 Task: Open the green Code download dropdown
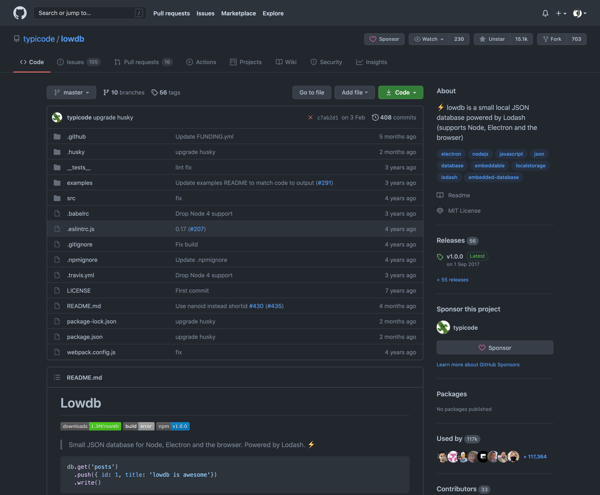point(401,93)
